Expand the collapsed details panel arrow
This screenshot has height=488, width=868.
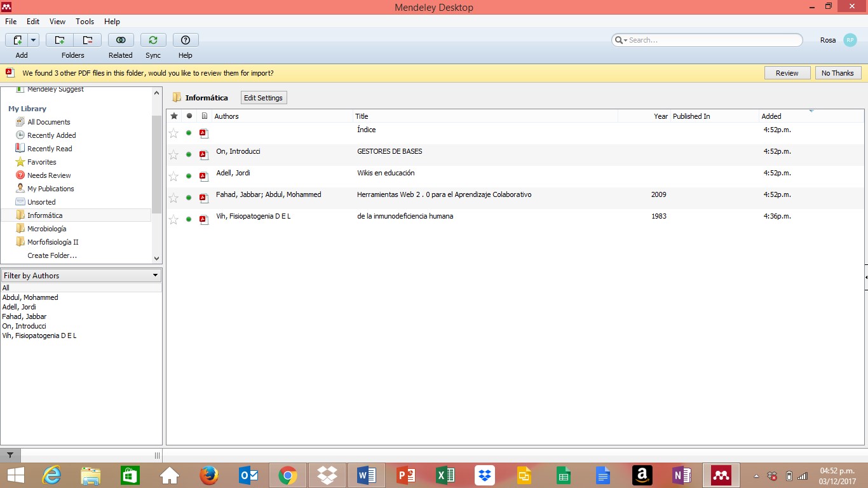(865, 278)
